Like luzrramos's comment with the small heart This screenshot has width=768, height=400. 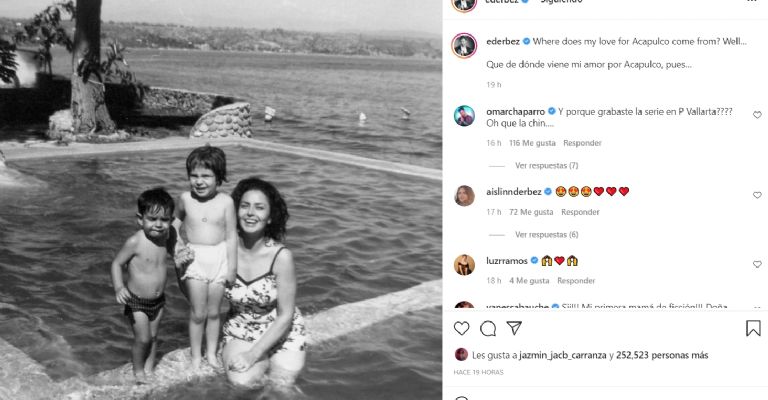click(x=757, y=264)
